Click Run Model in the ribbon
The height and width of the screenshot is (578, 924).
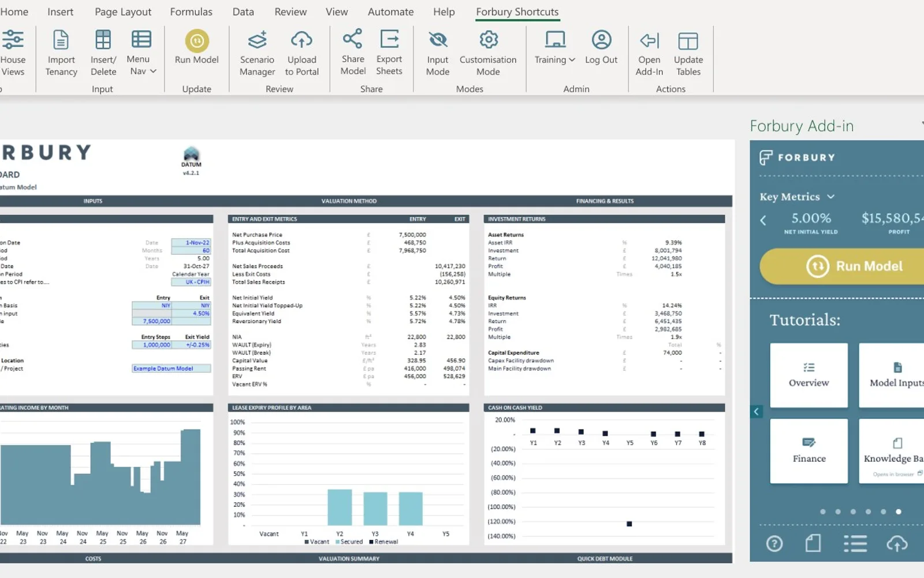(197, 47)
